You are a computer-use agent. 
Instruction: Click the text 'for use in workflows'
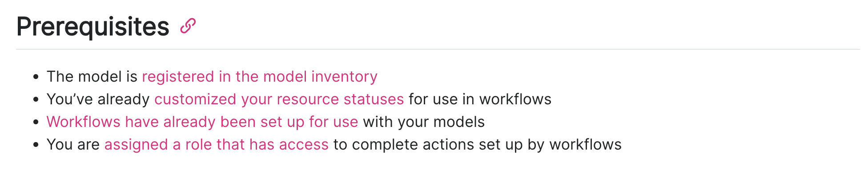pyautogui.click(x=480, y=99)
